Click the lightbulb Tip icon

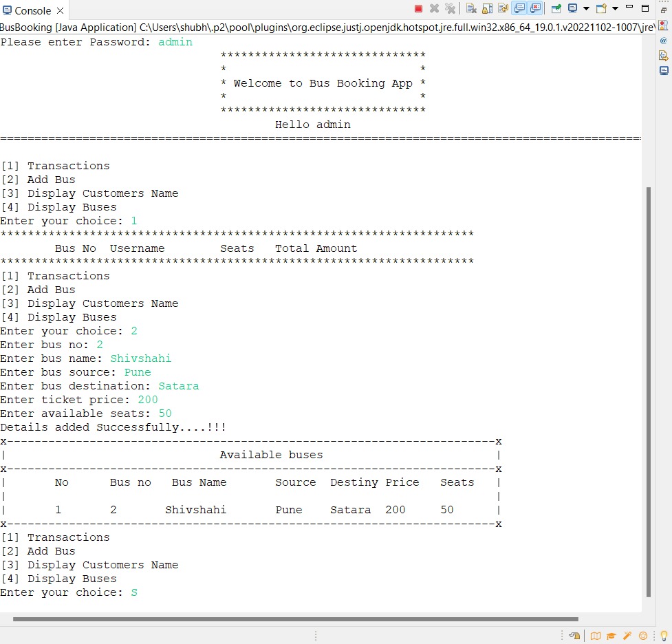pyautogui.click(x=664, y=636)
